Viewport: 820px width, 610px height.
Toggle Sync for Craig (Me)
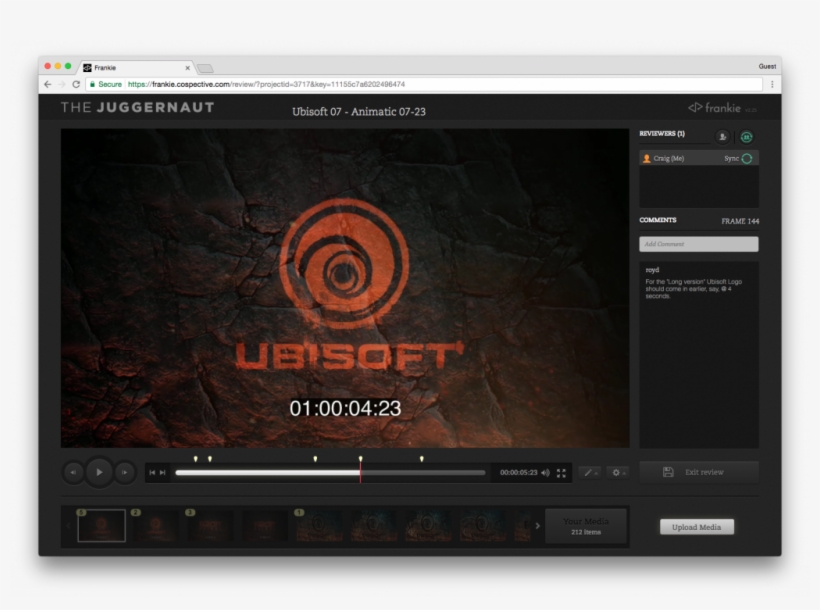pyautogui.click(x=746, y=159)
